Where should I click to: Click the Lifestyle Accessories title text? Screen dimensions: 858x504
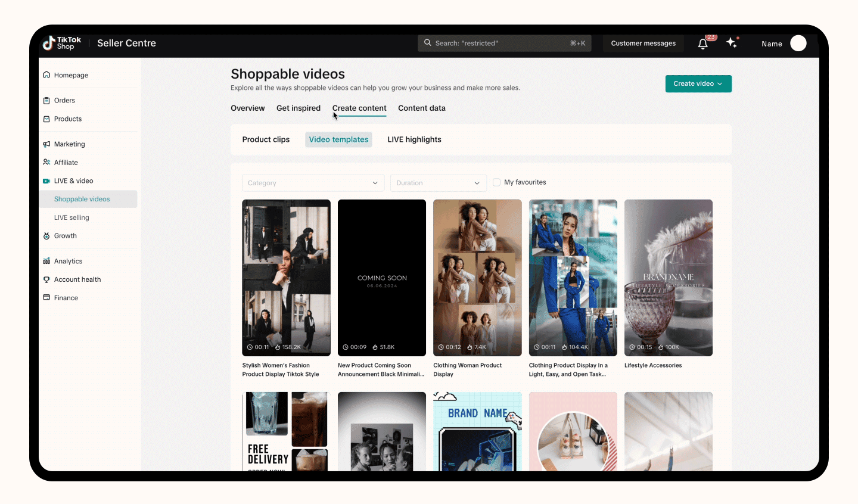[653, 365]
